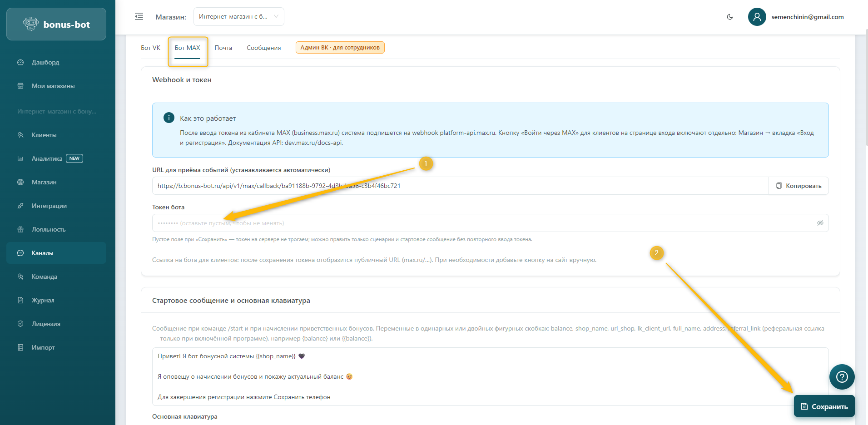Viewport: 868px width, 425px height.
Task: Click the Токен бота input field
Action: 481,223
